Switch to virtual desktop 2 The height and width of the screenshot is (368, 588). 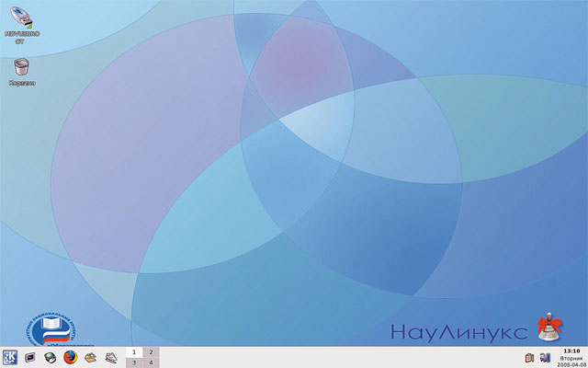pos(151,352)
